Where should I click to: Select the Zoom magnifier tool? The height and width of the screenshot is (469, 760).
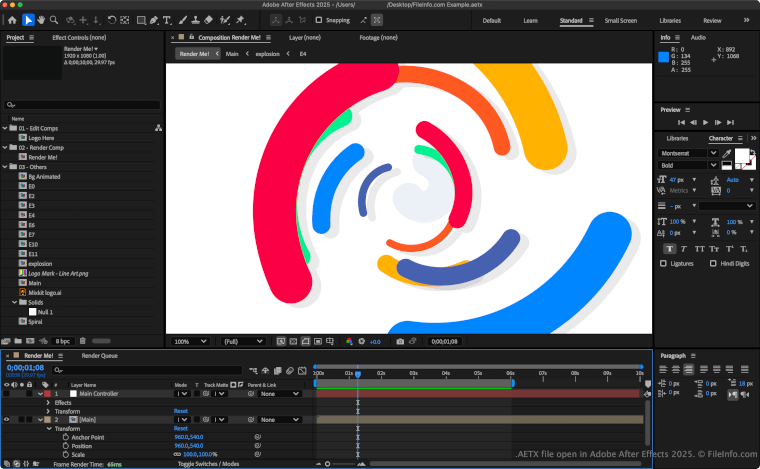[x=54, y=20]
